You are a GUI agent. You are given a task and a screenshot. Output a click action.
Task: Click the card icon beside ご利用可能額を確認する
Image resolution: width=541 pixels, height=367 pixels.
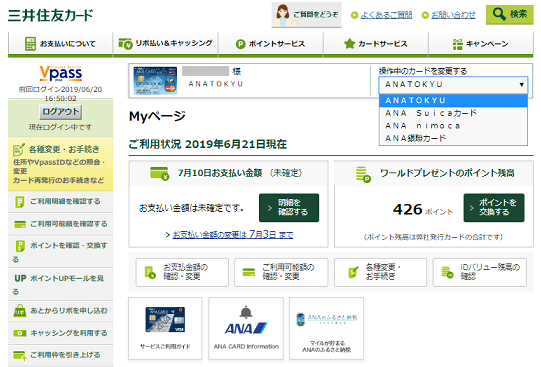point(20,225)
